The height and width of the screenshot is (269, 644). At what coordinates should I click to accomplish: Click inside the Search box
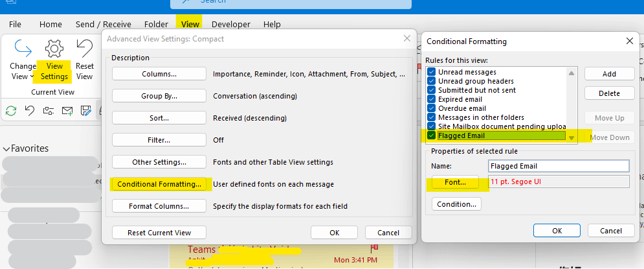[x=291, y=3]
